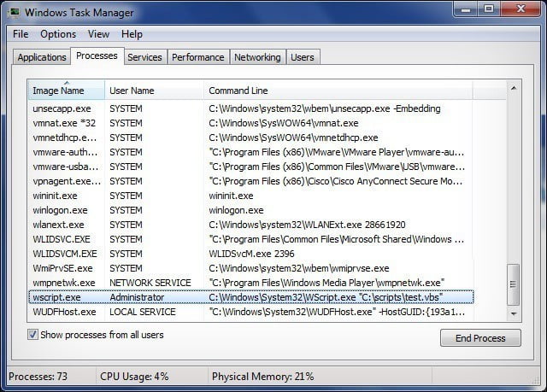
Task: Uncheck Show processes from all users
Action: [x=32, y=335]
